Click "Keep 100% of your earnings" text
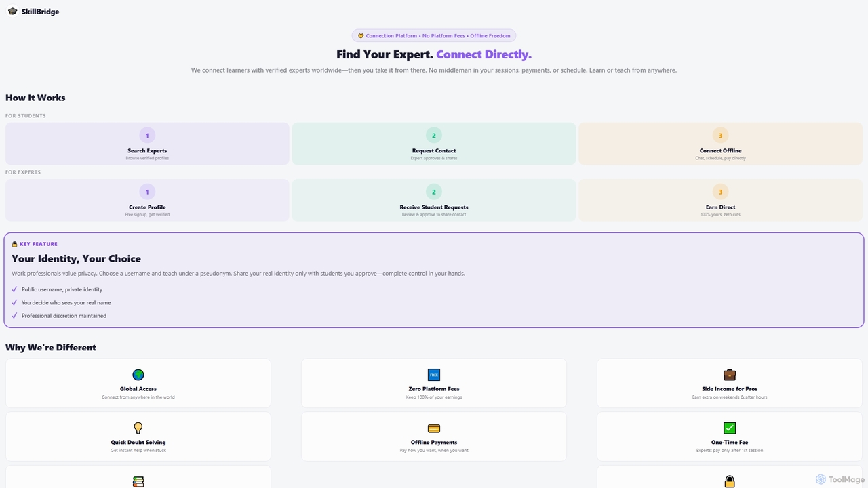 [434, 397]
